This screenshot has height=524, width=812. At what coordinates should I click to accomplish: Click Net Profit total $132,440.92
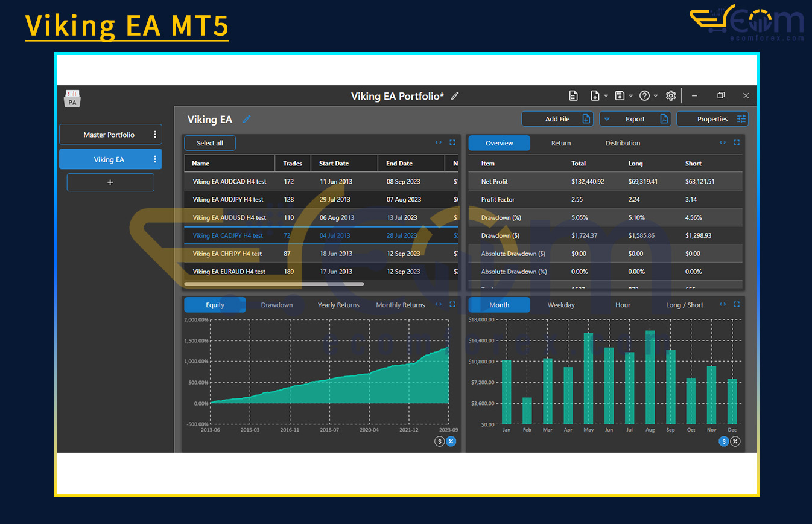click(x=588, y=181)
